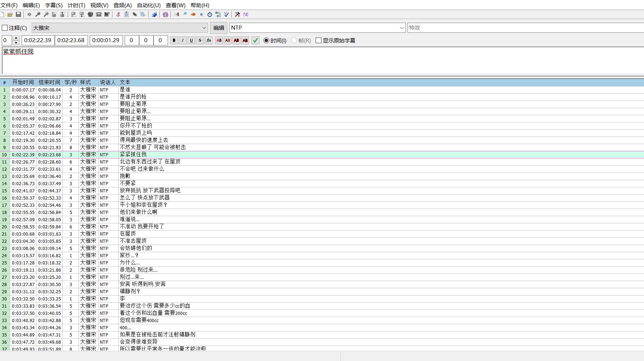Viewport: 644px width, 361px height.
Task: Zoom out video with minus magnifier
Action: point(46,14)
